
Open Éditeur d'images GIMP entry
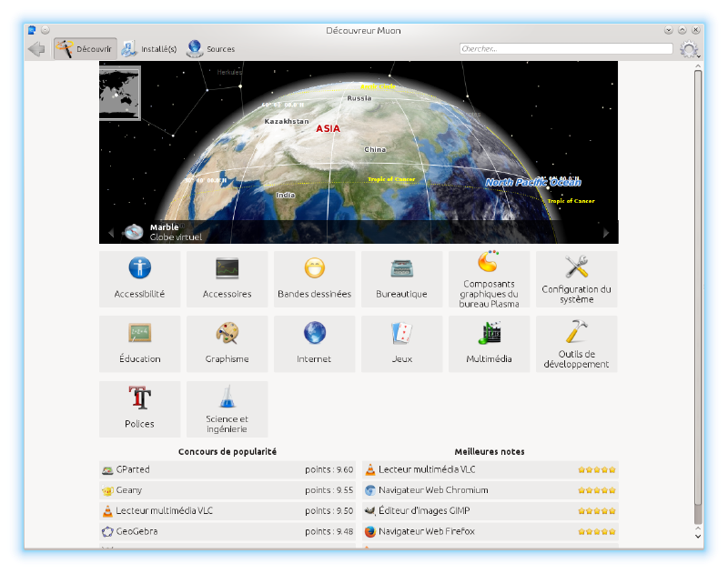(490, 511)
